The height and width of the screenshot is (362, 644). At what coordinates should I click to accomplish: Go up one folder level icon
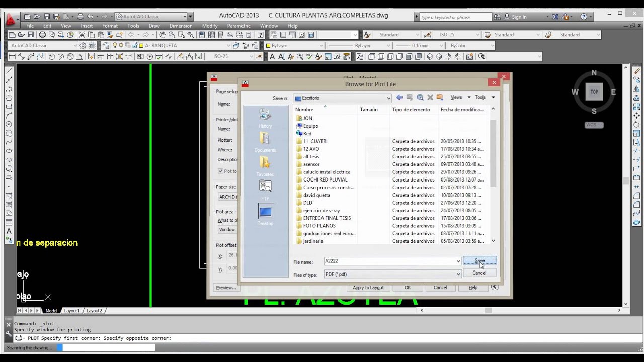[x=410, y=97]
